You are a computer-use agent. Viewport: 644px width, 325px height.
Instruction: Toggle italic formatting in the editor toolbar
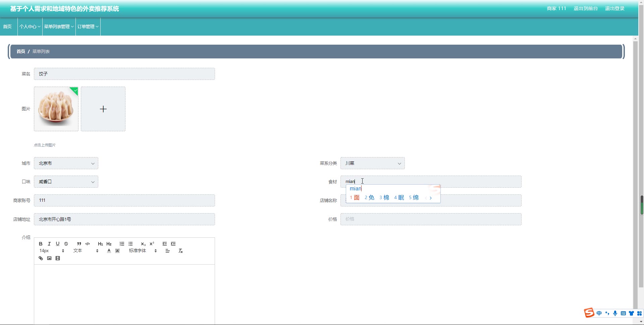click(x=49, y=244)
